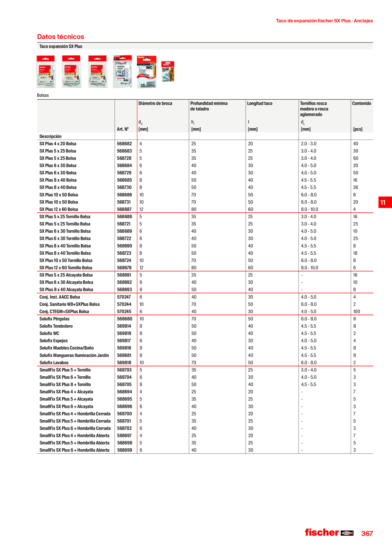The width and height of the screenshot is (392, 555).
Task: Click article number 568722
Action: coord(124,239)
